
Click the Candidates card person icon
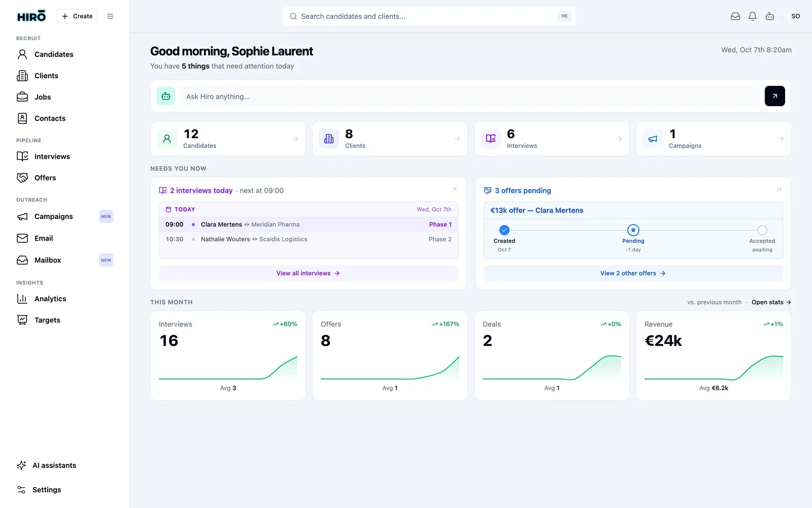(x=167, y=139)
